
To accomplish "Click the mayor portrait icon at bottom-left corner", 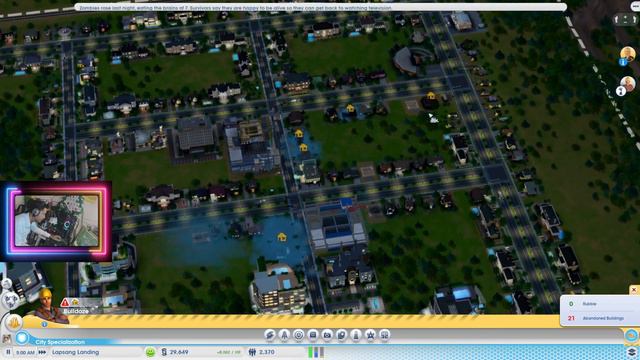I will click(x=7, y=338).
